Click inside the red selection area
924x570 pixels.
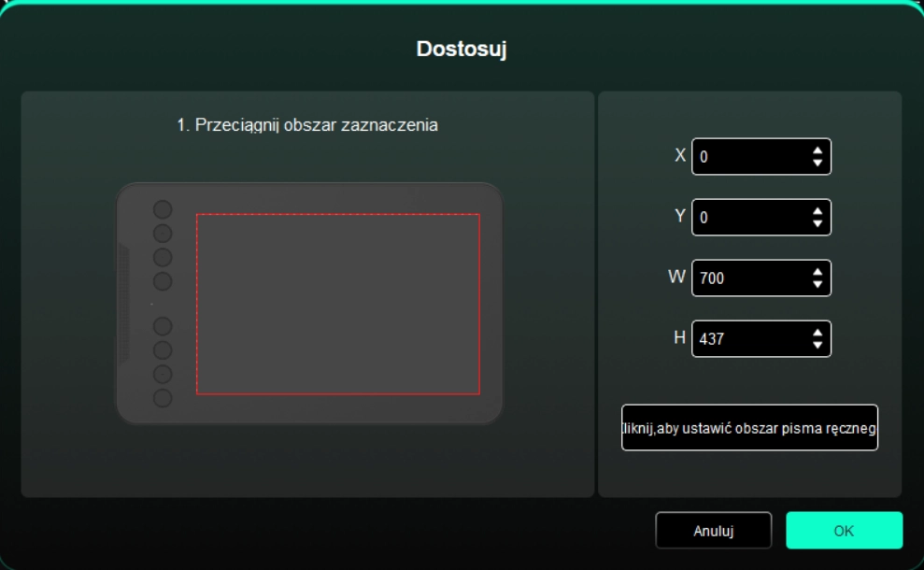coord(337,304)
